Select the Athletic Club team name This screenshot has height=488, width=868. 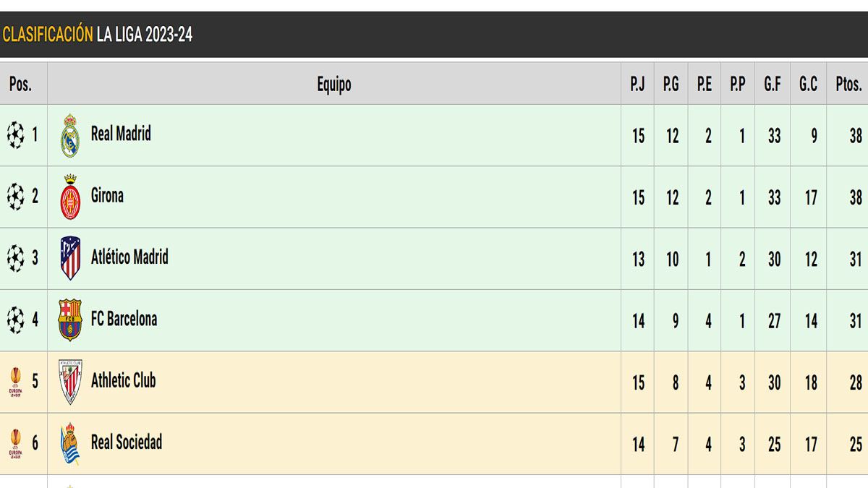coord(123,380)
